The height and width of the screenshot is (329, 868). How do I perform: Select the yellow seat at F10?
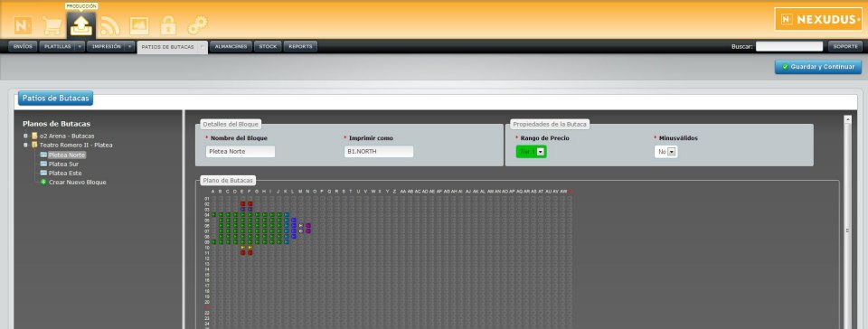250,248
